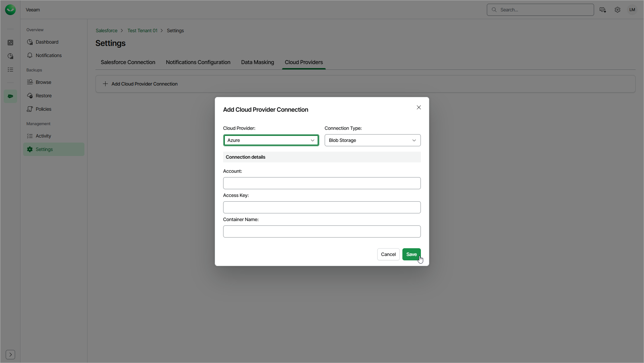The image size is (644, 363).
Task: Select the Cloud Providers tab
Action: pos(304,62)
